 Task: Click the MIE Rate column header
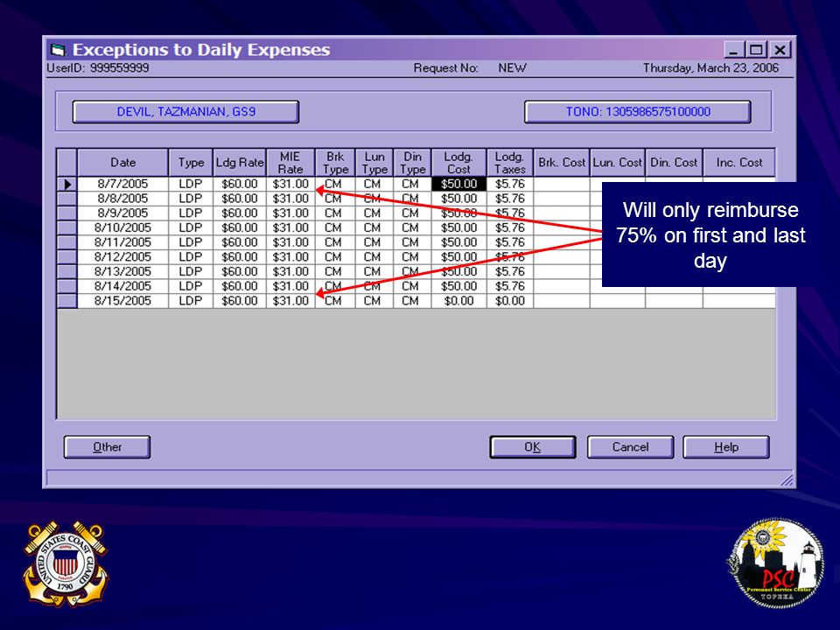pyautogui.click(x=290, y=163)
